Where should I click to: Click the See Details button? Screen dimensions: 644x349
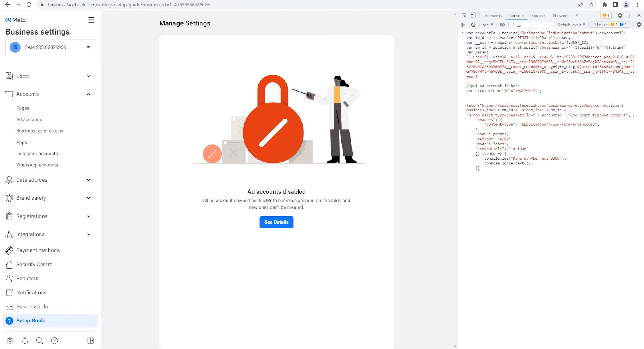click(277, 222)
